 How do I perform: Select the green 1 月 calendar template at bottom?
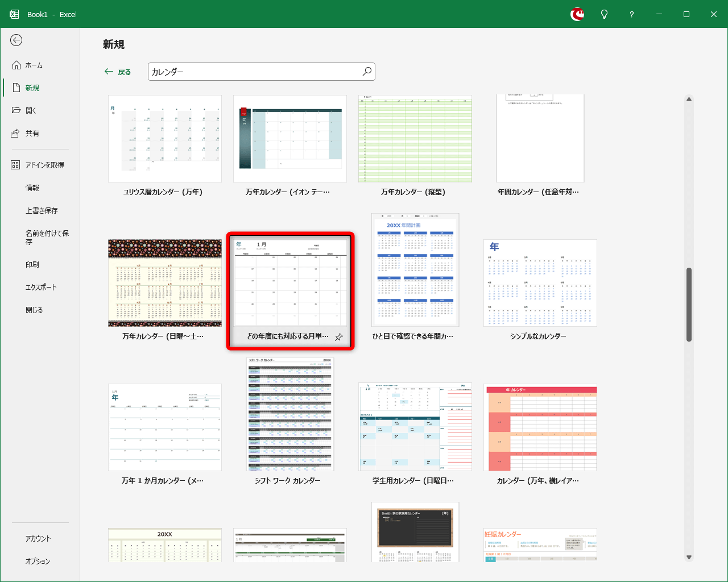[290, 546]
